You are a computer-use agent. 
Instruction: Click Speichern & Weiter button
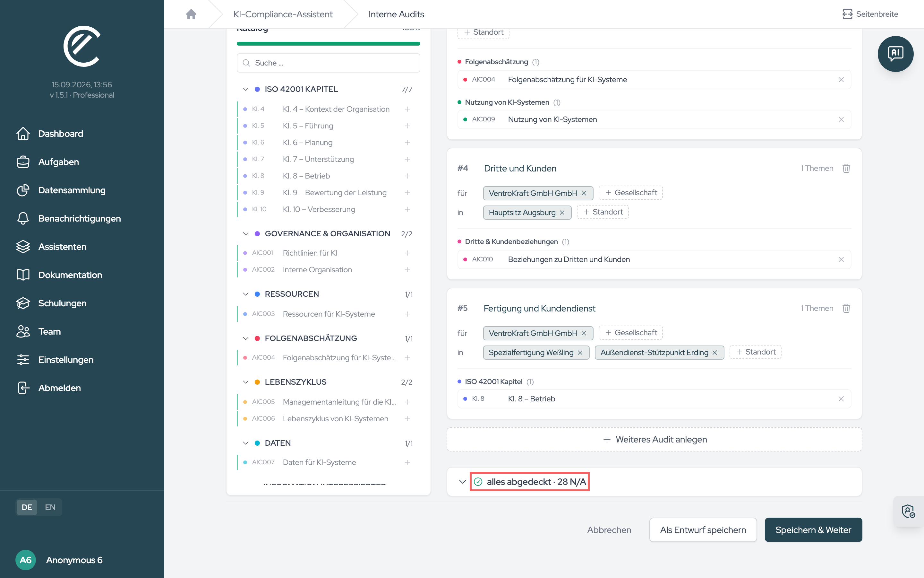[813, 530]
